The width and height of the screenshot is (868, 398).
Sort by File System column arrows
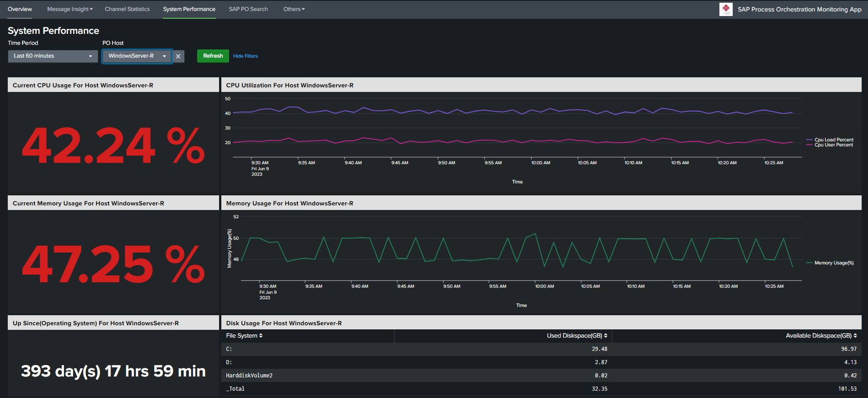[x=261, y=336]
